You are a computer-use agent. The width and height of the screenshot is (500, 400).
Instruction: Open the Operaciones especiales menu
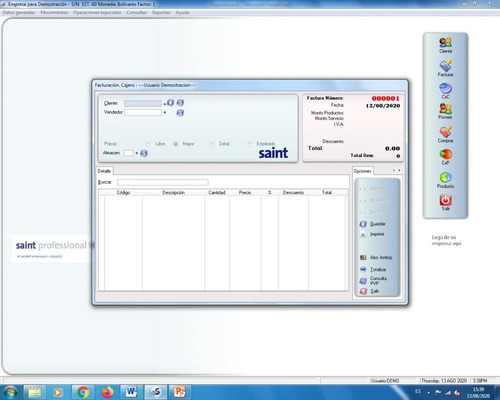point(97,12)
